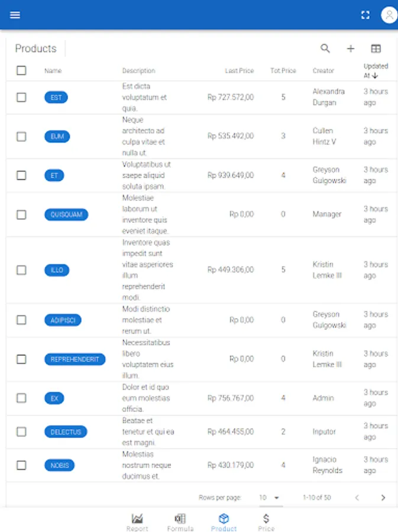Go to next page arrow
The width and height of the screenshot is (398, 532).
[383, 498]
